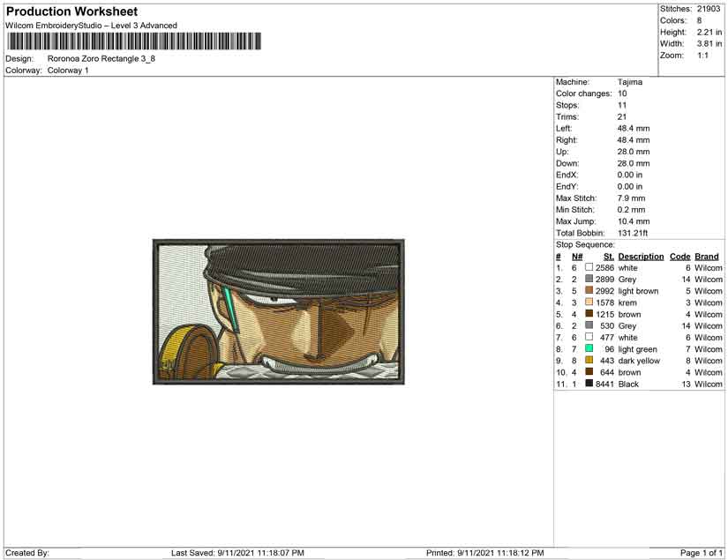Click the 'Brand' column header
Viewport: 728px width, 560px height.
tap(707, 257)
